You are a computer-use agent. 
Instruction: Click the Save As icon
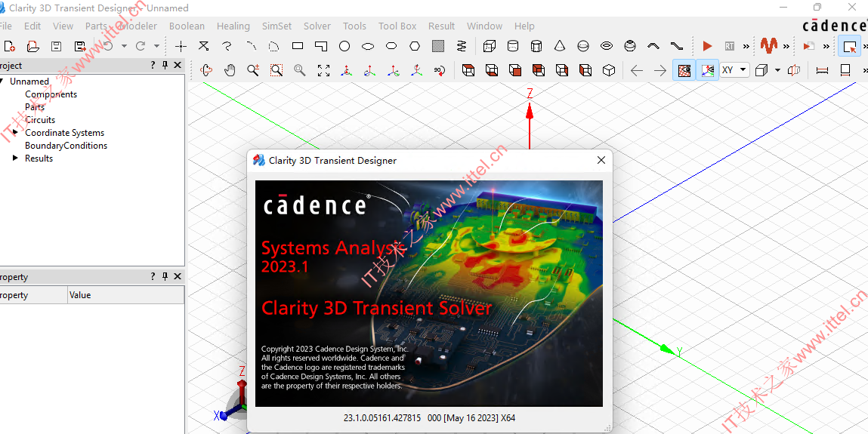tap(80, 47)
